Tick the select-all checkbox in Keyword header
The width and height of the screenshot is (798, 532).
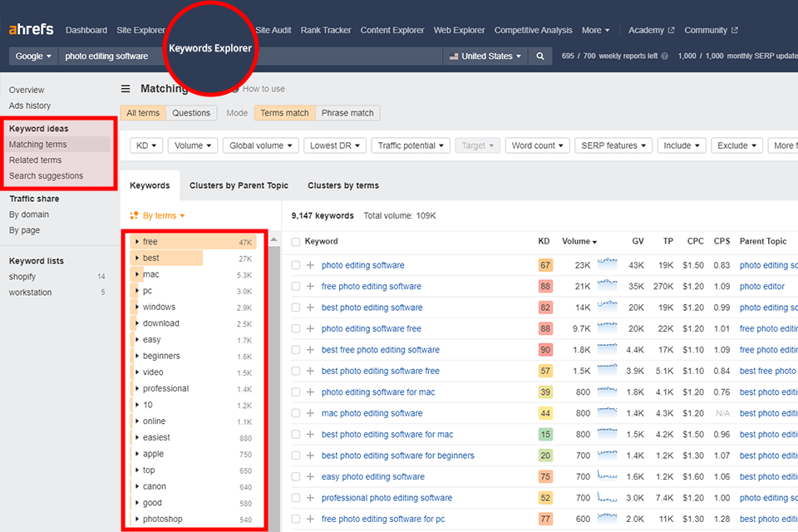296,242
